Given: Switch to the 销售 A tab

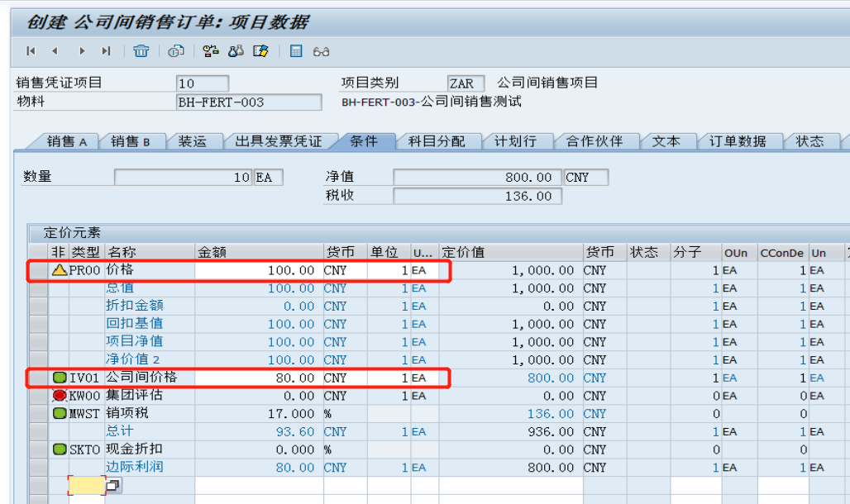Looking at the screenshot, I should click(x=66, y=141).
